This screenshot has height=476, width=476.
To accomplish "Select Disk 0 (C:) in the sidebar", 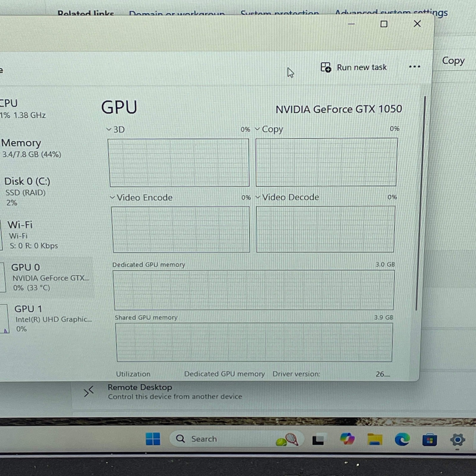I will pyautogui.click(x=27, y=192).
